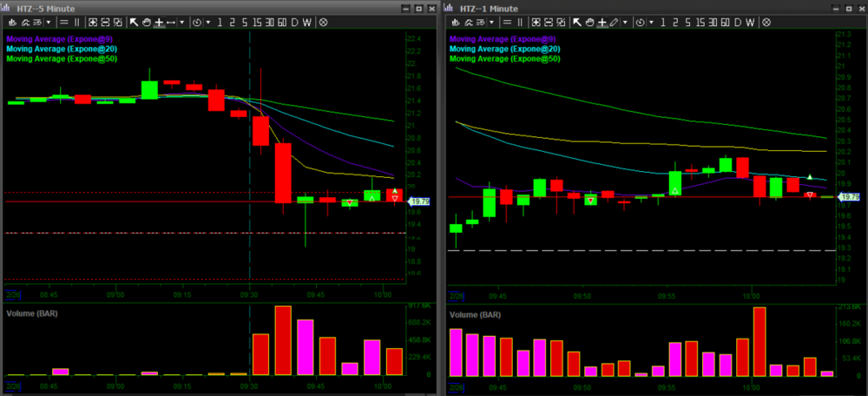Click the horizontal lines icon in 5 Minute toolbar
The width and height of the screenshot is (868, 396).
63,21
